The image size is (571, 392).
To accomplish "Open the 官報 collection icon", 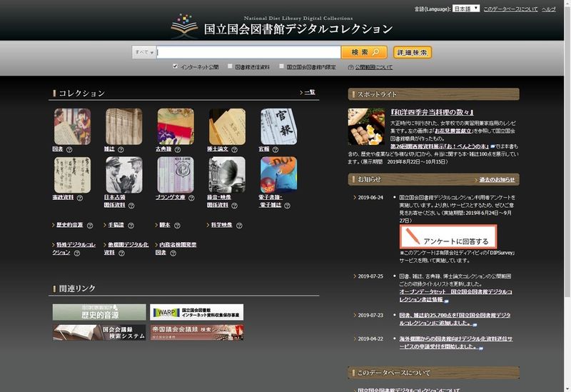I will click(278, 126).
